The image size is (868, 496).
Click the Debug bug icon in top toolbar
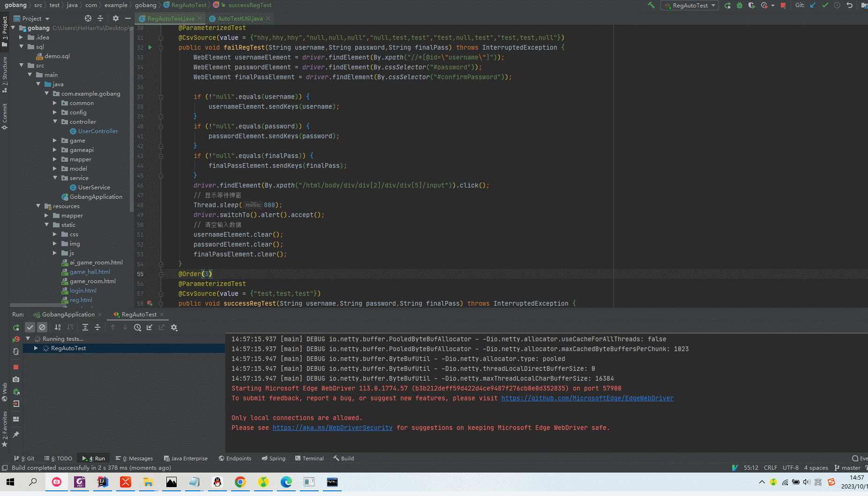click(740, 5)
